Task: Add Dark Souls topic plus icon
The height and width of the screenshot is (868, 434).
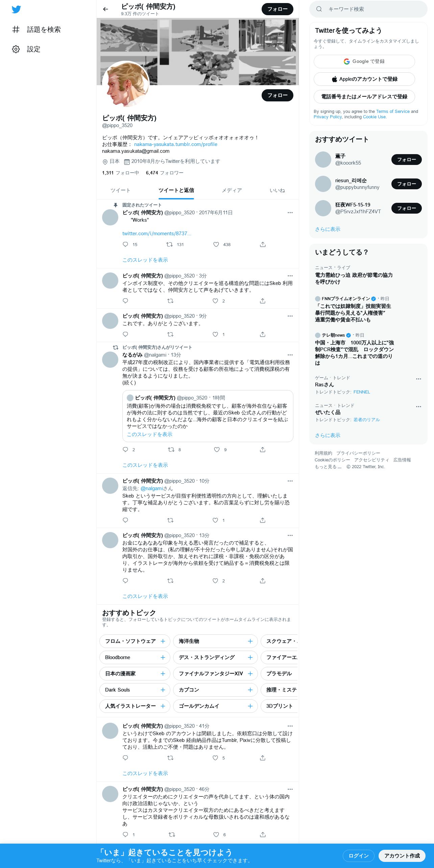Action: [163, 690]
